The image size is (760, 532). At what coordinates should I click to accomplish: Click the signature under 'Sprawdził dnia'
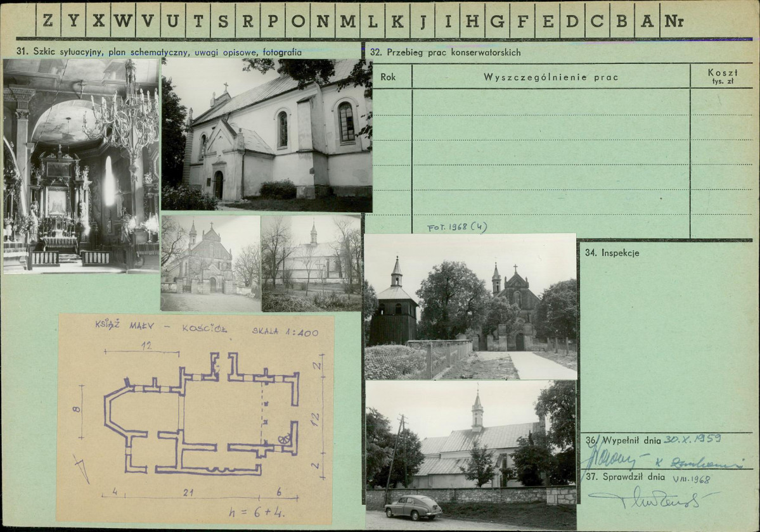[654, 498]
